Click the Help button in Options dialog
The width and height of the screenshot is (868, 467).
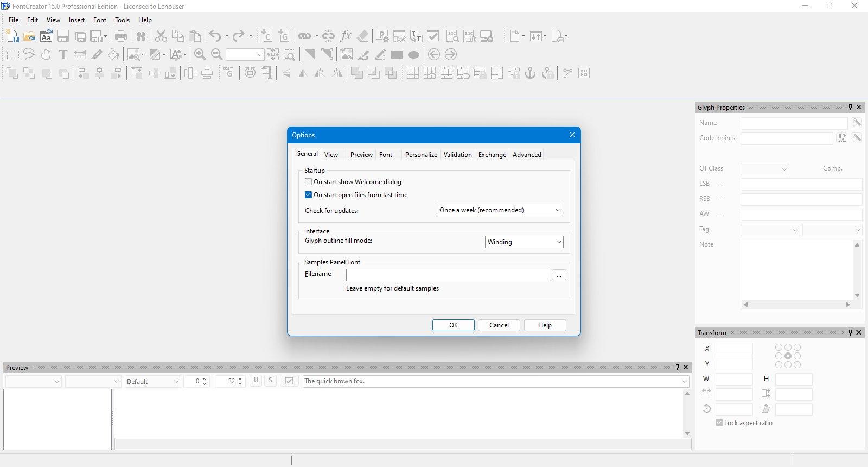pyautogui.click(x=545, y=325)
